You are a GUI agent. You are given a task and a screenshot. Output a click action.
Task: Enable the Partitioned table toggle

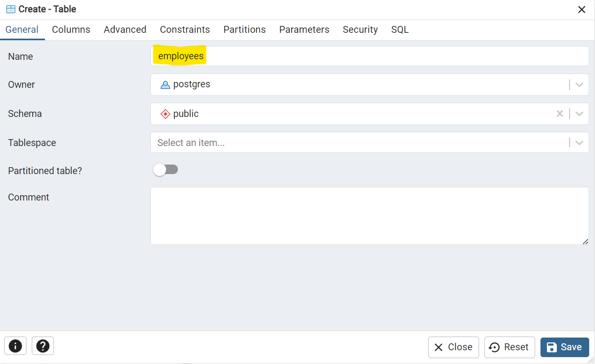click(x=166, y=169)
